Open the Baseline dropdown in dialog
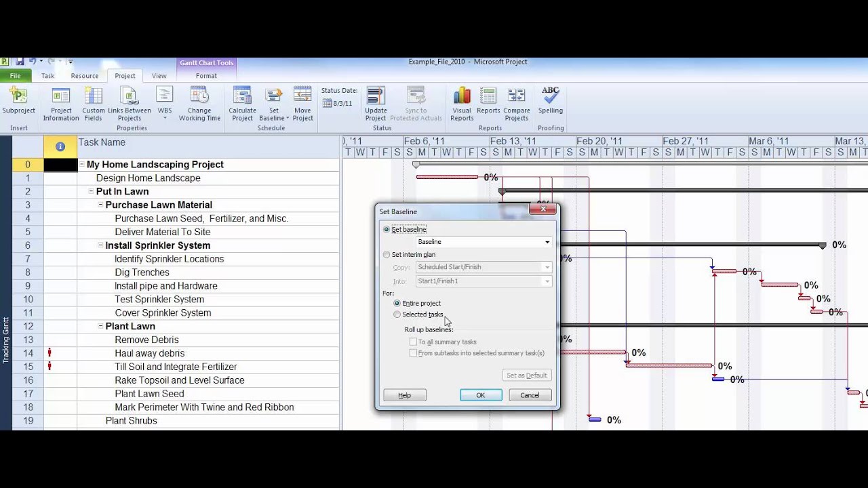This screenshot has height=488, width=868. point(547,242)
